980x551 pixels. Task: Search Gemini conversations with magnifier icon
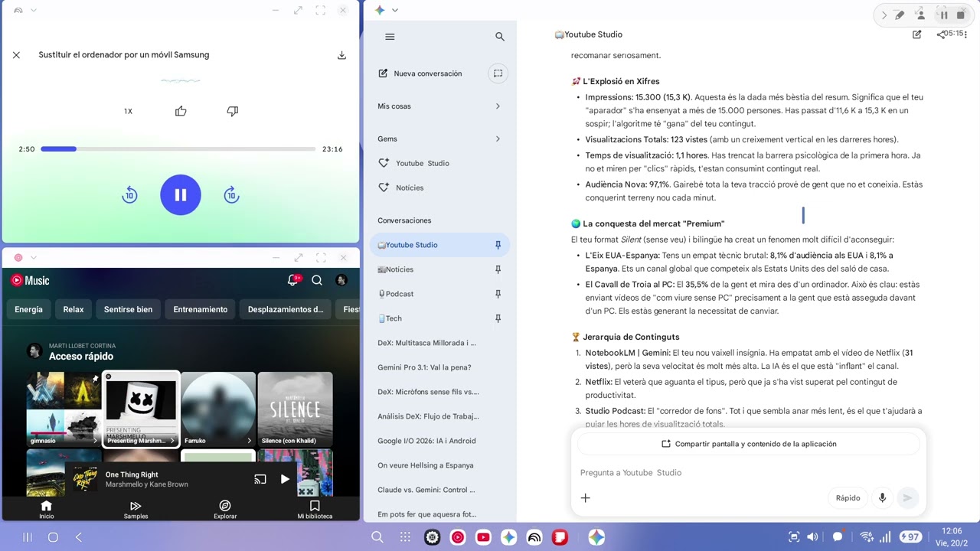500,37
